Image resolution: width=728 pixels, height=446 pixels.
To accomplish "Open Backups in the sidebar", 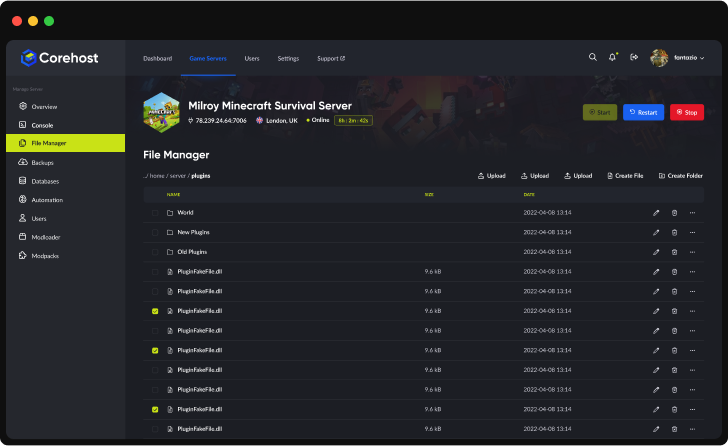I will [x=42, y=162].
